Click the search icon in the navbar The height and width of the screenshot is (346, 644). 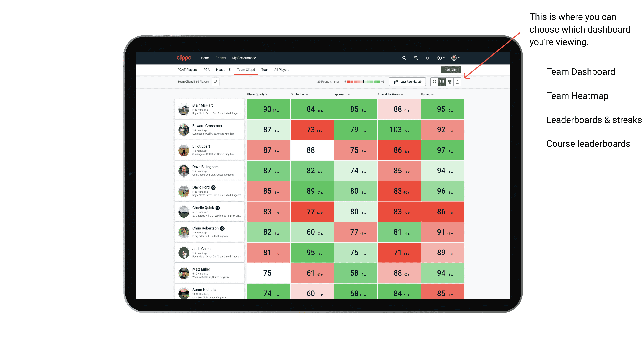click(403, 58)
